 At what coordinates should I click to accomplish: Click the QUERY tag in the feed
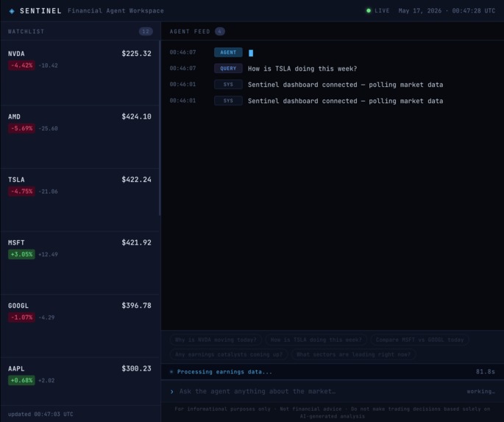(x=228, y=68)
